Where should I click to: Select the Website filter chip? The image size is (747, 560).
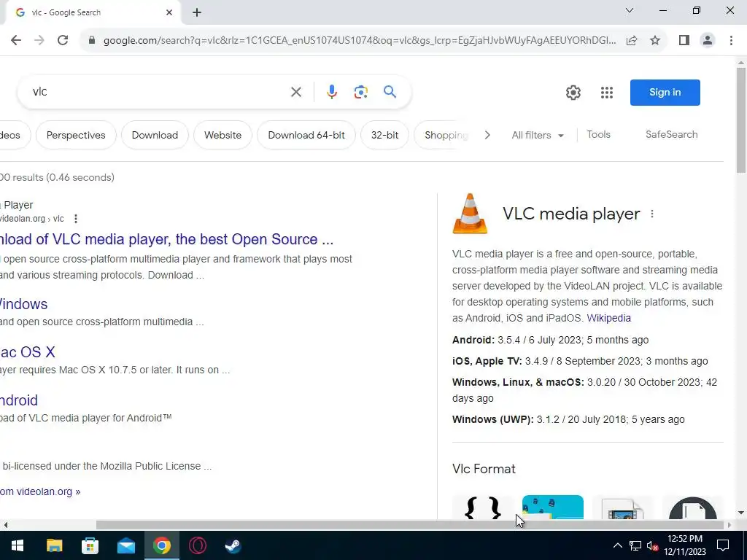pos(223,135)
